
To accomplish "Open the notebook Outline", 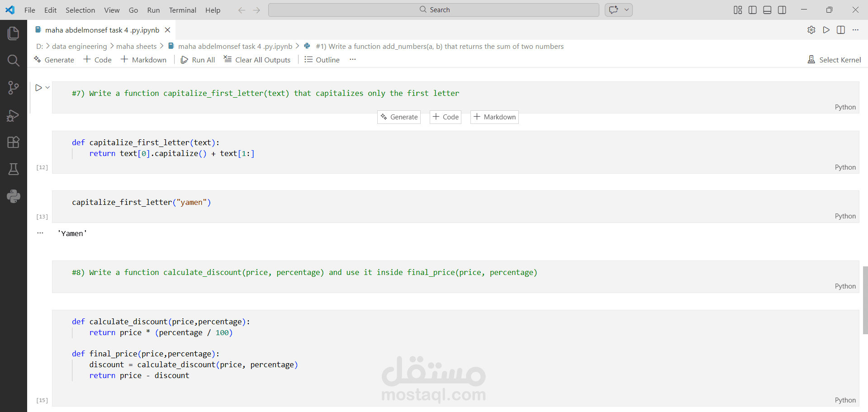I will 322,60.
